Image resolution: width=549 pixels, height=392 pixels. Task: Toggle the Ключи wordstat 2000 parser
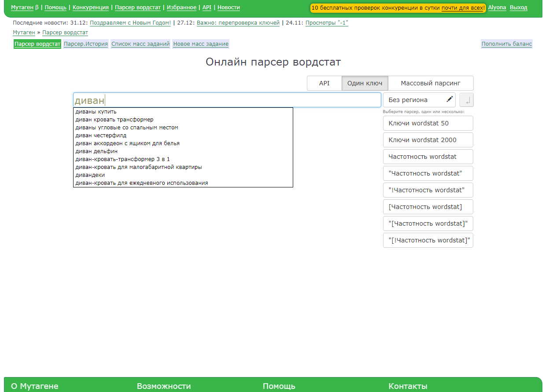427,140
